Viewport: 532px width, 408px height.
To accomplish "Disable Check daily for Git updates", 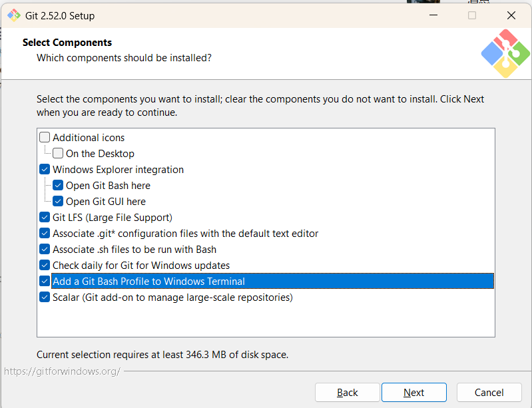I will (45, 265).
